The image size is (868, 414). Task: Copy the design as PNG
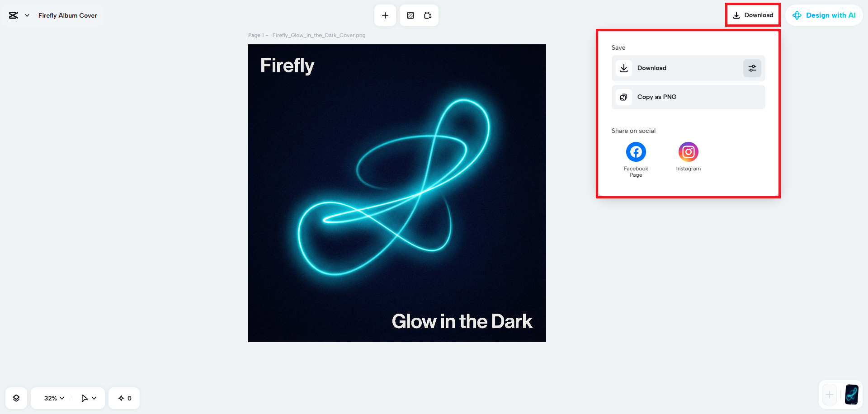pos(656,97)
